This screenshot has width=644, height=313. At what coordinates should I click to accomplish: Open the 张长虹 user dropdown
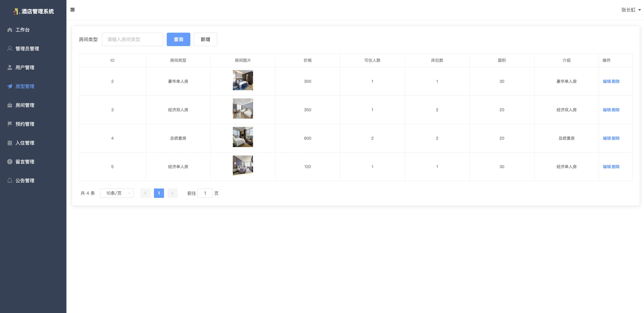[x=631, y=10]
